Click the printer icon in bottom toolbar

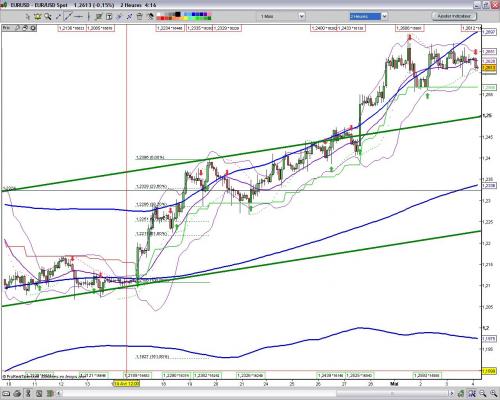tap(17, 394)
